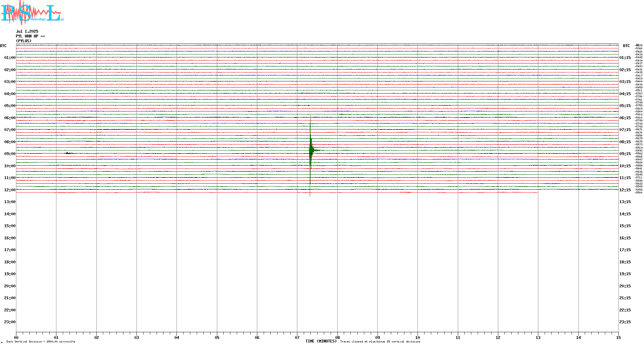Viewport: 644px width, 346px height.
Task: Click minute '07' on the time axis
Action: [x=297, y=337]
